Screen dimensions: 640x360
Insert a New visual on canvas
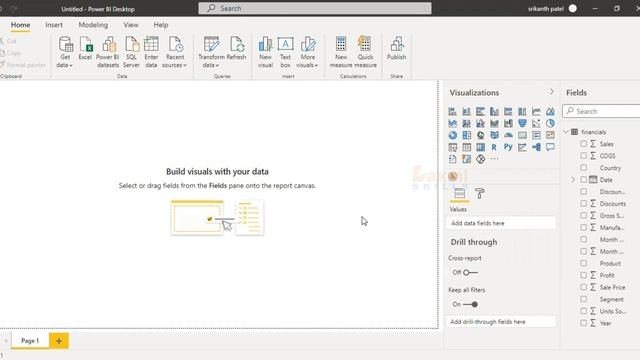tap(265, 52)
